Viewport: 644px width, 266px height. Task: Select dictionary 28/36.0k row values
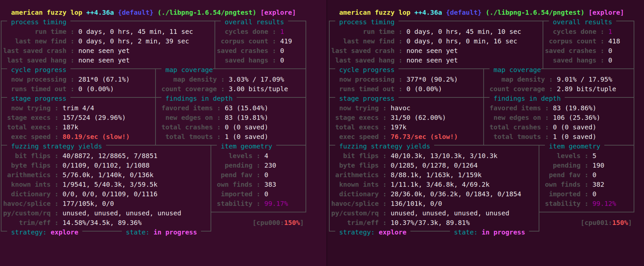456,194
